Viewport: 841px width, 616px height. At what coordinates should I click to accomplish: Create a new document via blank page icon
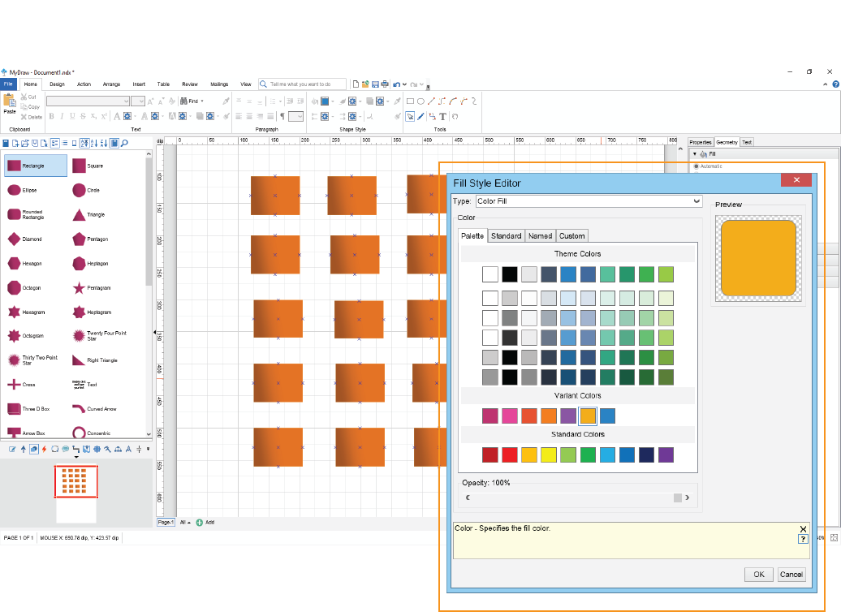click(356, 84)
